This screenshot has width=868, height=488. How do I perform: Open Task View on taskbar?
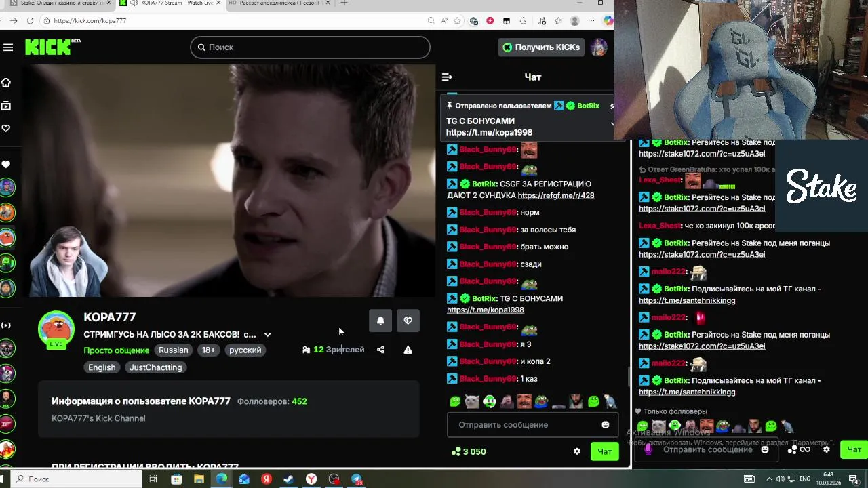(x=153, y=479)
